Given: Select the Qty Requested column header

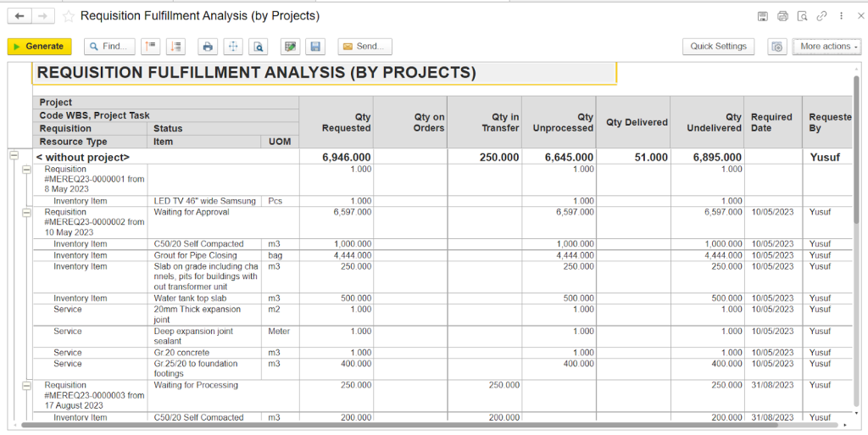Looking at the screenshot, I should [x=336, y=122].
